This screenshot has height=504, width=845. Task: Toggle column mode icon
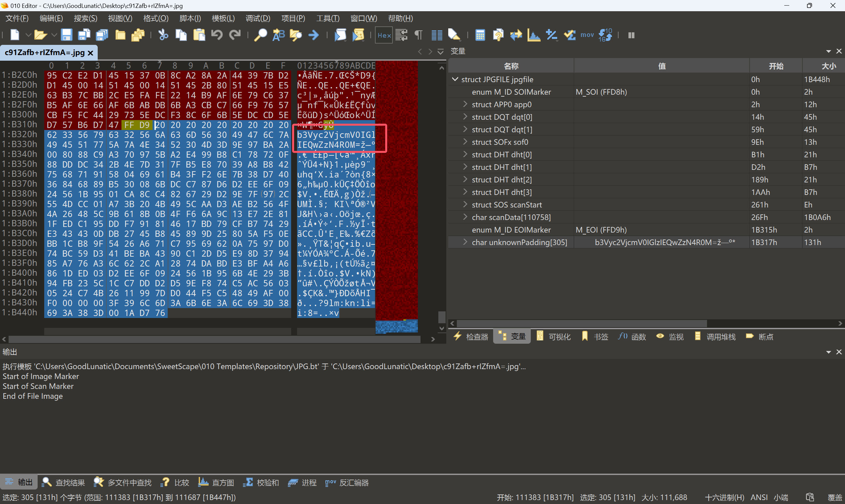(437, 35)
